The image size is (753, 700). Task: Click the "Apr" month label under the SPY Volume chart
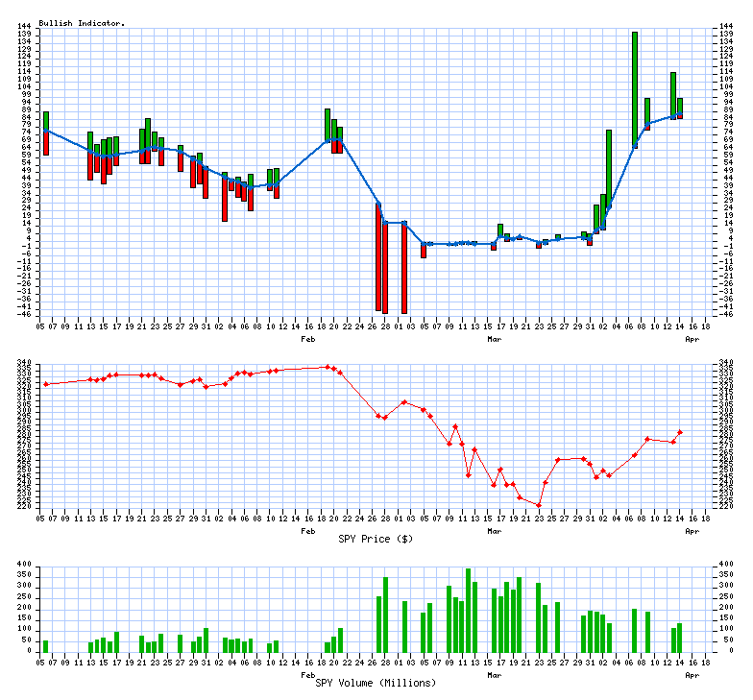click(x=691, y=675)
